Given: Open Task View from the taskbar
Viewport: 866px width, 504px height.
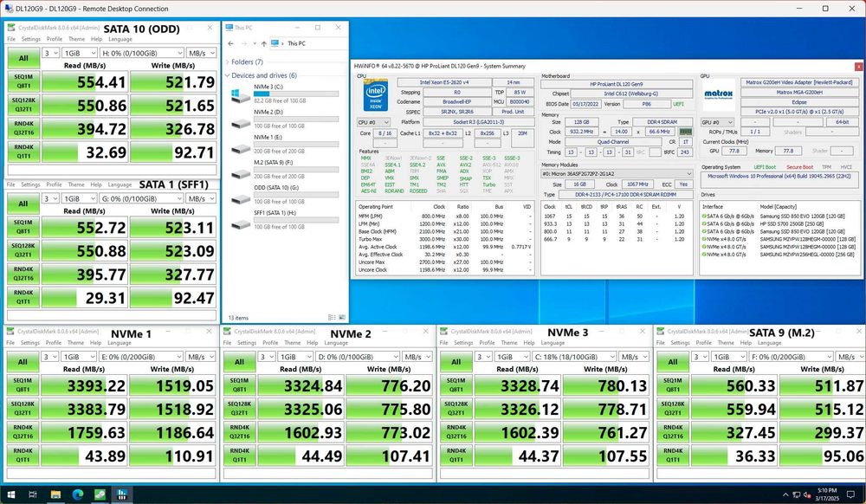Looking at the screenshot, I should click(33, 494).
